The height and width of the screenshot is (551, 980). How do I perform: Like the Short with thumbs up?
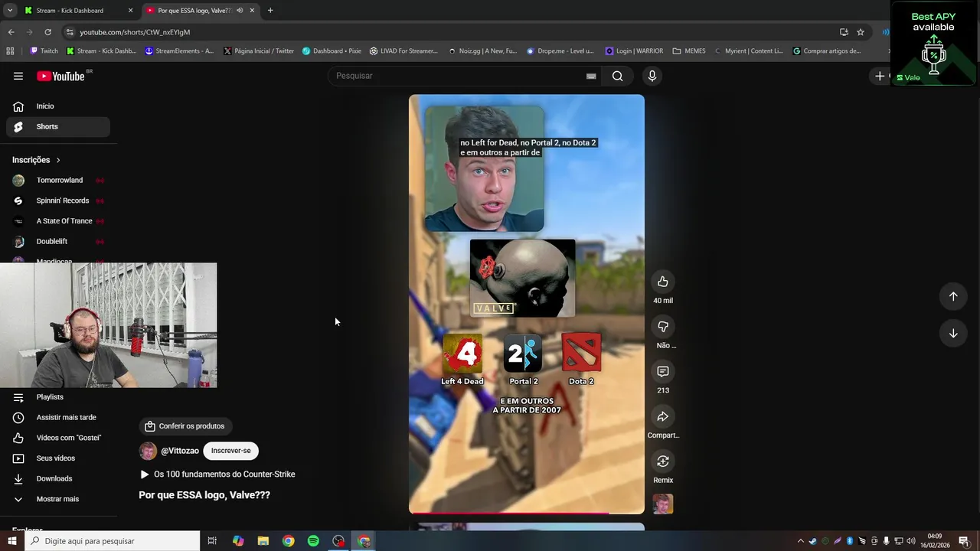(663, 282)
